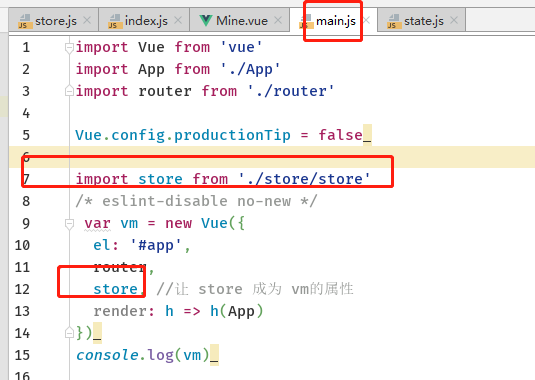Click 'new' keyword on line 9
535x380 pixels.
click(178, 223)
